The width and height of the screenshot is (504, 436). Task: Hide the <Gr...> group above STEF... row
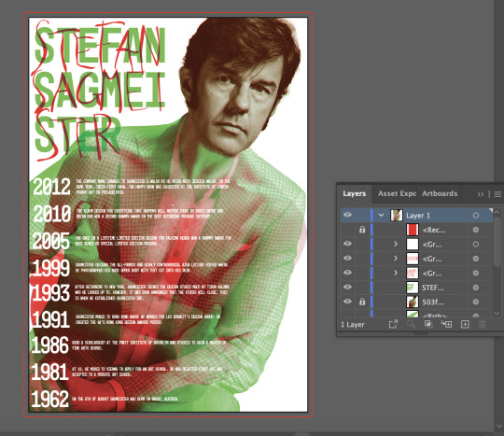point(347,273)
